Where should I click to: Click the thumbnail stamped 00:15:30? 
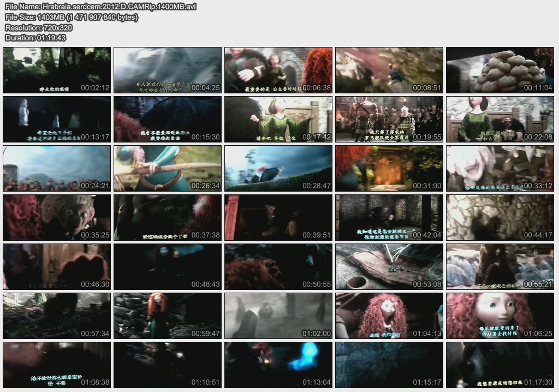click(x=168, y=120)
